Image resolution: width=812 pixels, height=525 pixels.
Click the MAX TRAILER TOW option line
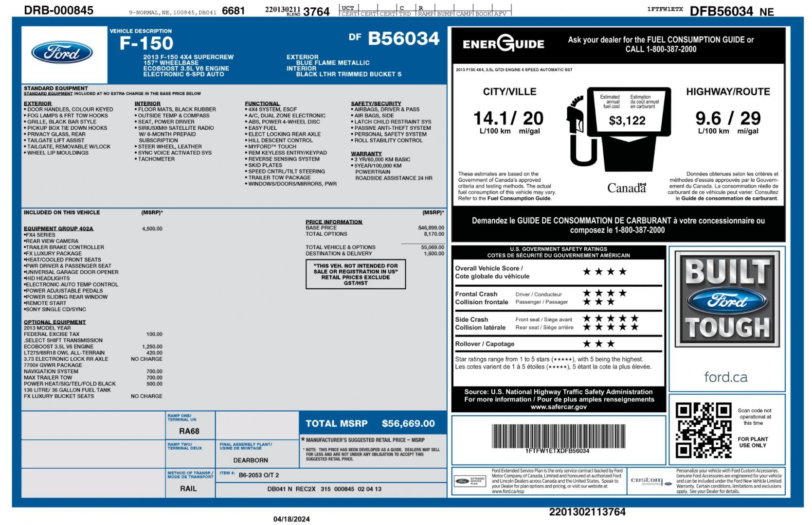48,378
